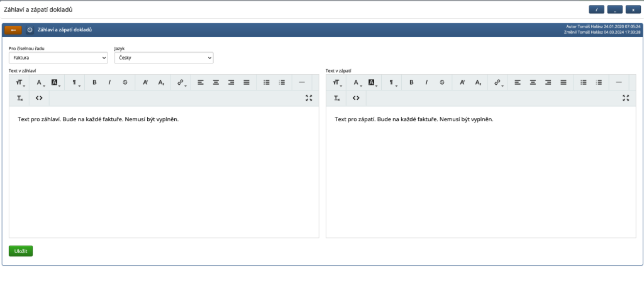Justify text in the footer editor

563,82
